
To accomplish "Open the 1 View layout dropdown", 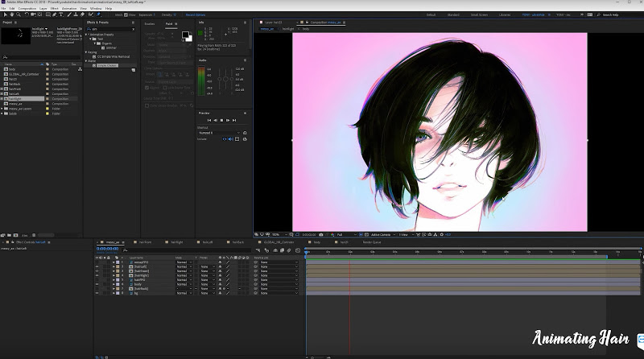I will pos(406,234).
